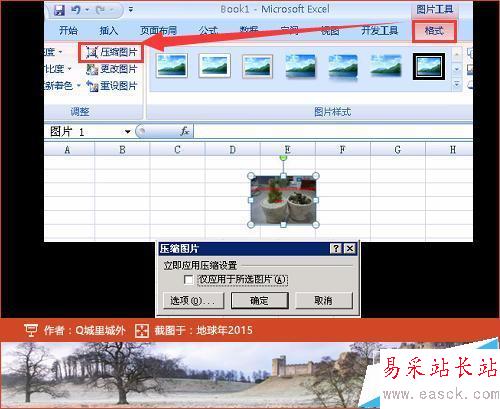Select the 格式 tab under 图片工具

(434, 31)
